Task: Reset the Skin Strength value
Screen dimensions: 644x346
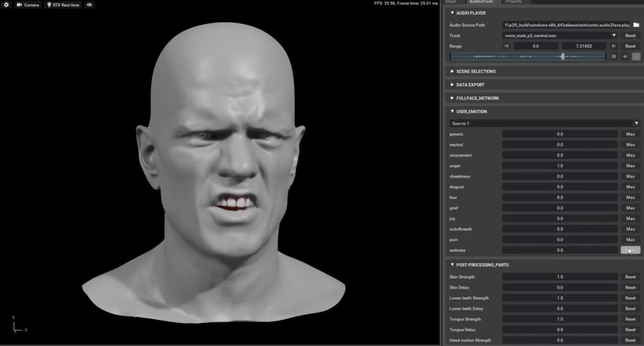Action: tap(630, 277)
